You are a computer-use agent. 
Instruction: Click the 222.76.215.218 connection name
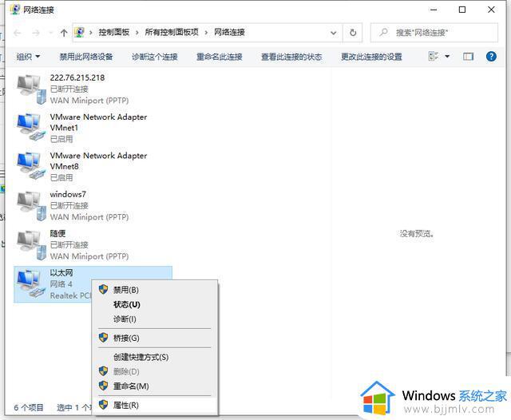77,78
